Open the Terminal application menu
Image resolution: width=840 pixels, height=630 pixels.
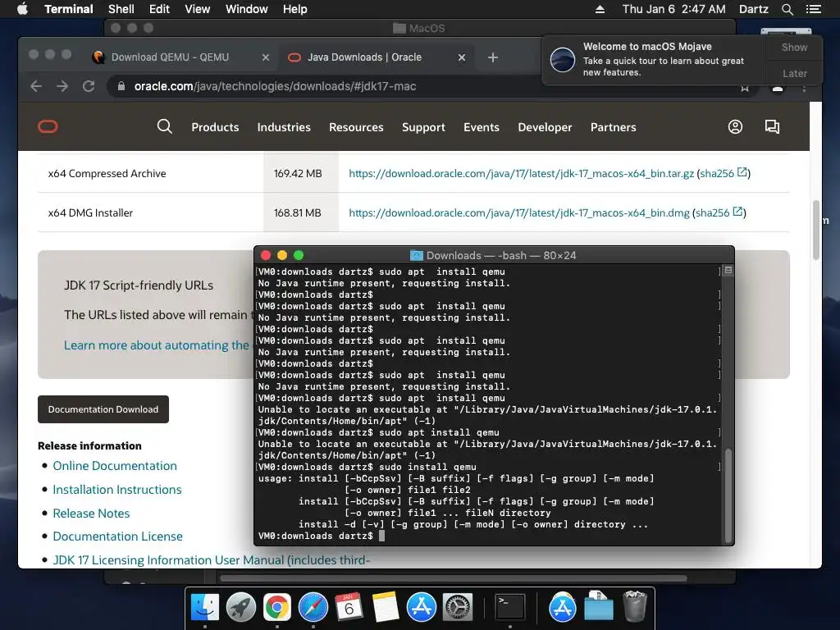point(69,9)
